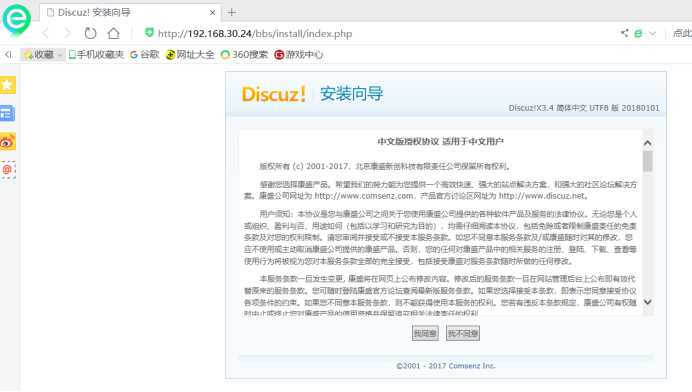Viewport: 692px width, 392px height.
Task: Open the 网址大全 bookmark
Action: [x=190, y=54]
